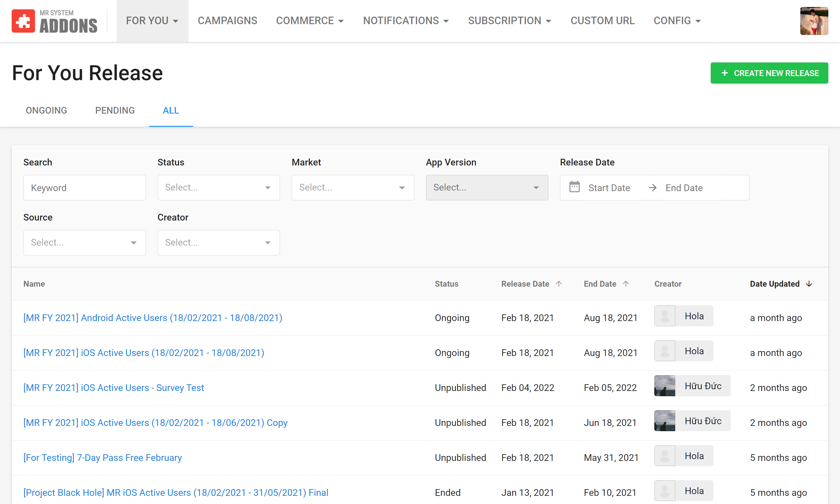Open the Status filter dropdown
Screen dimensions: 840x504
[x=218, y=188]
